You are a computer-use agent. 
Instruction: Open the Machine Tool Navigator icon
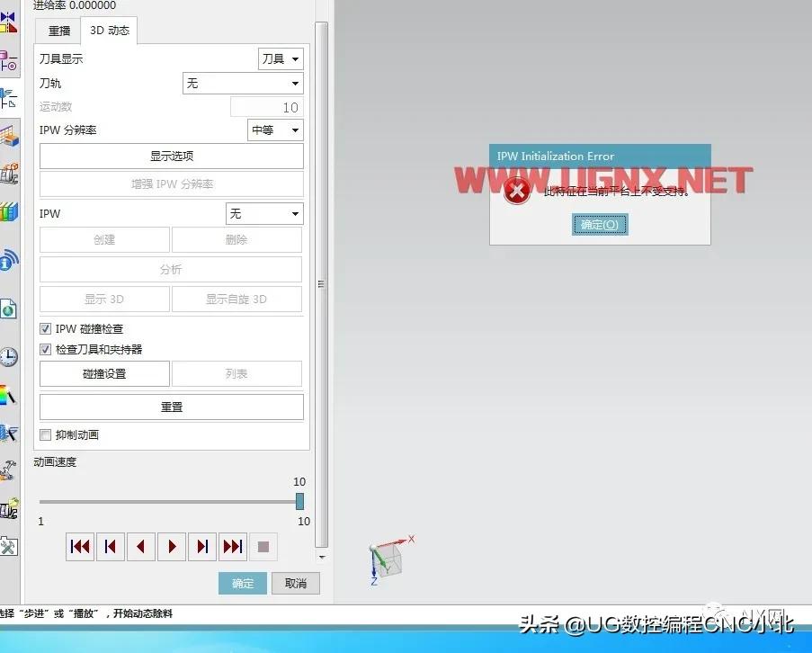[8, 174]
